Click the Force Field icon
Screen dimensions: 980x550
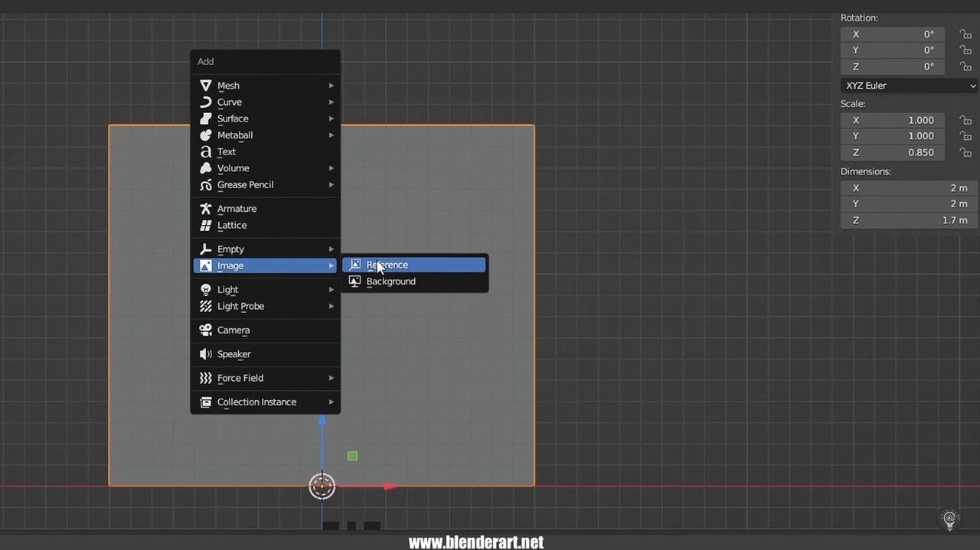click(205, 378)
